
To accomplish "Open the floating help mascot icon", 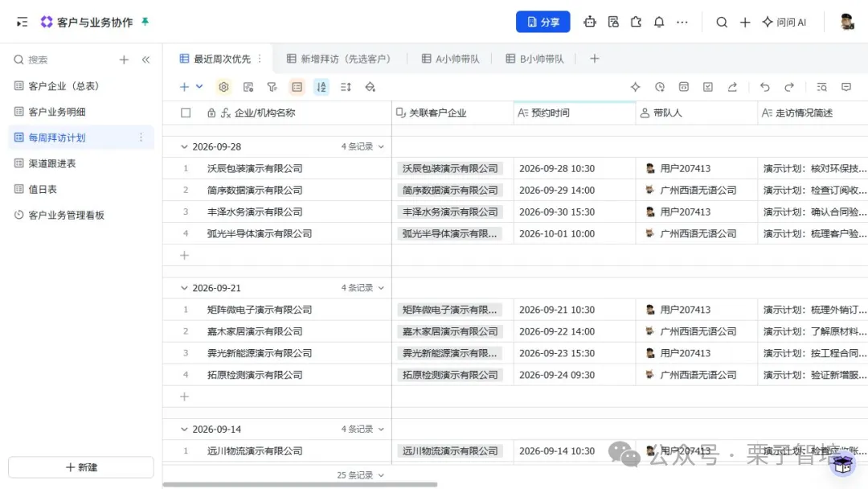I will [x=842, y=464].
